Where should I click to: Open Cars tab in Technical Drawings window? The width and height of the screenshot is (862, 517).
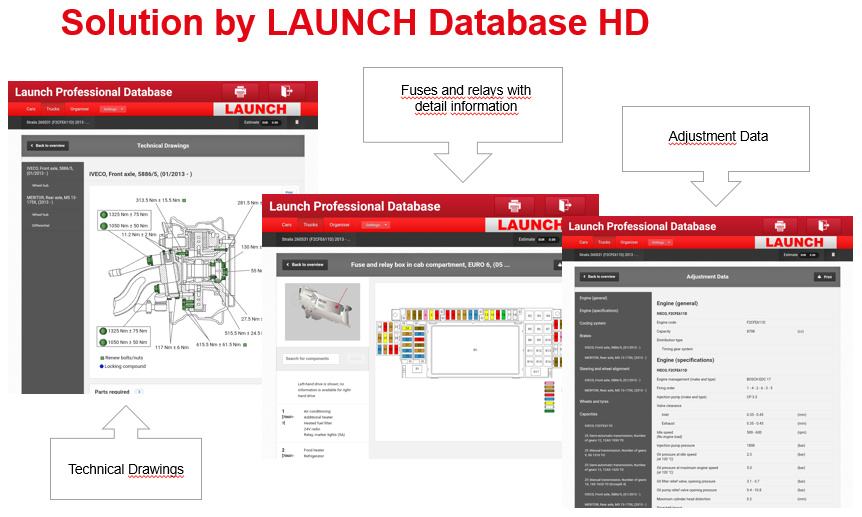(x=31, y=109)
